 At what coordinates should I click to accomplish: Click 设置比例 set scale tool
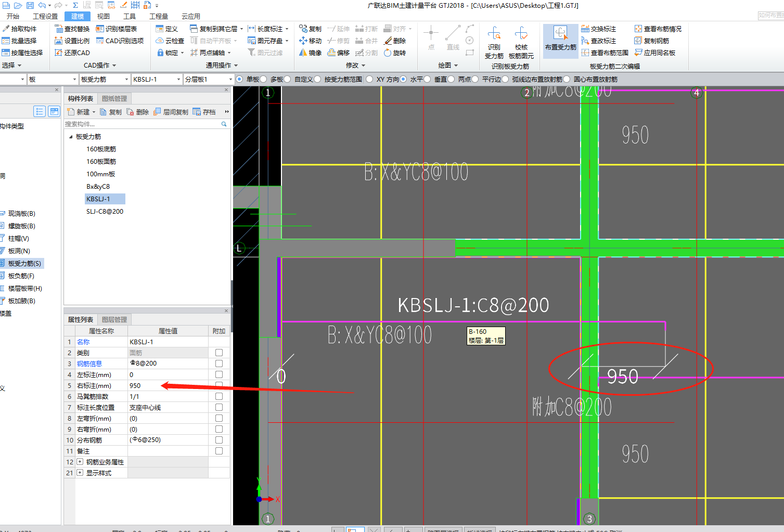click(72, 41)
